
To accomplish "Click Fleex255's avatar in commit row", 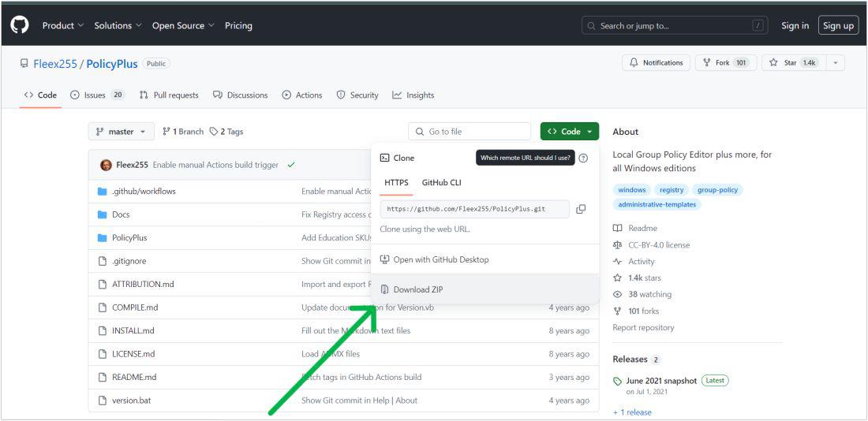I will [106, 165].
